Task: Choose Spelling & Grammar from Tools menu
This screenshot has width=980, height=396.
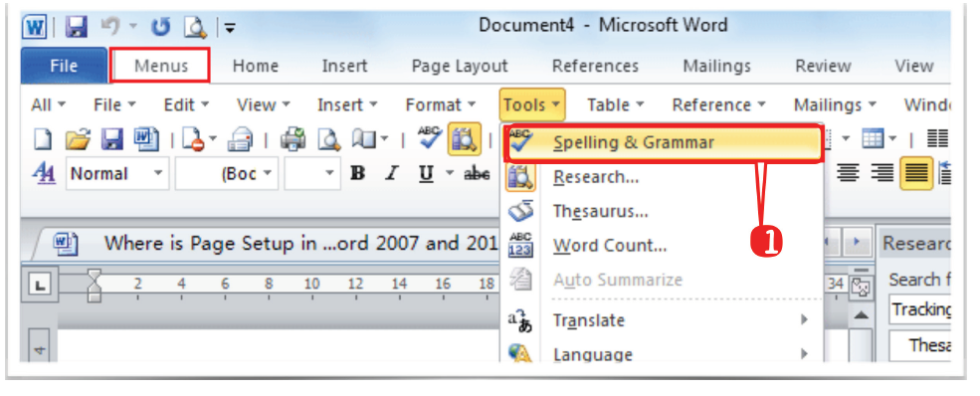Action: (x=664, y=143)
